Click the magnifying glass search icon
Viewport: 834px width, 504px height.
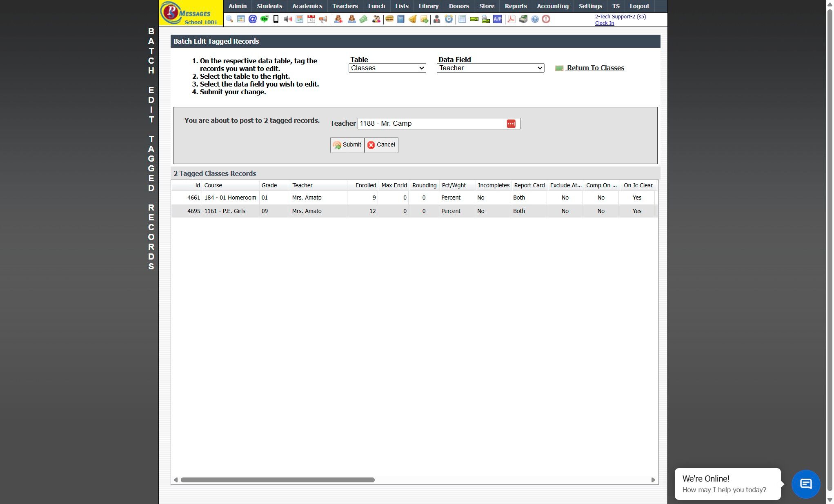pos(229,19)
